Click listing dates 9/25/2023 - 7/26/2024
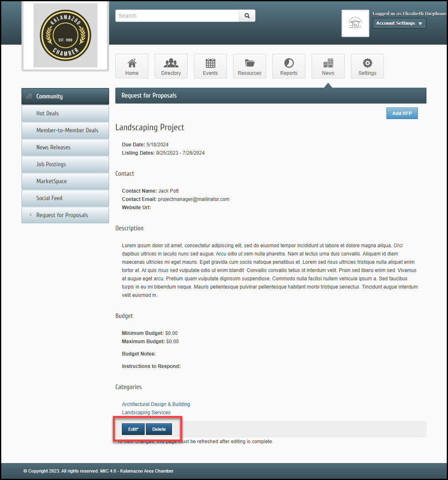 180,153
